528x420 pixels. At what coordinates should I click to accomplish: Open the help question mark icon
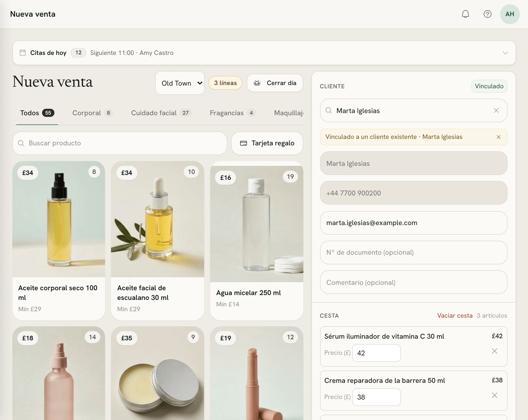(488, 14)
